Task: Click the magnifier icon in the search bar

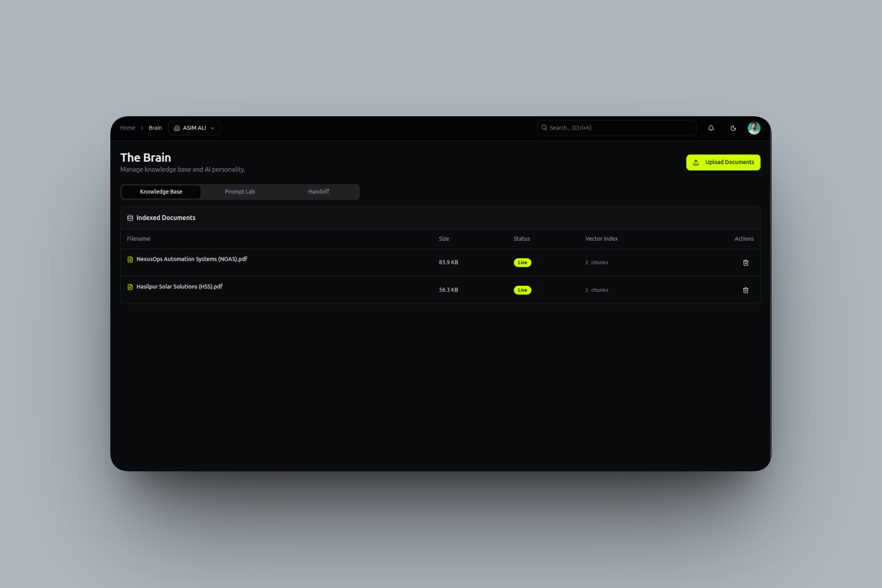Action: coord(544,128)
